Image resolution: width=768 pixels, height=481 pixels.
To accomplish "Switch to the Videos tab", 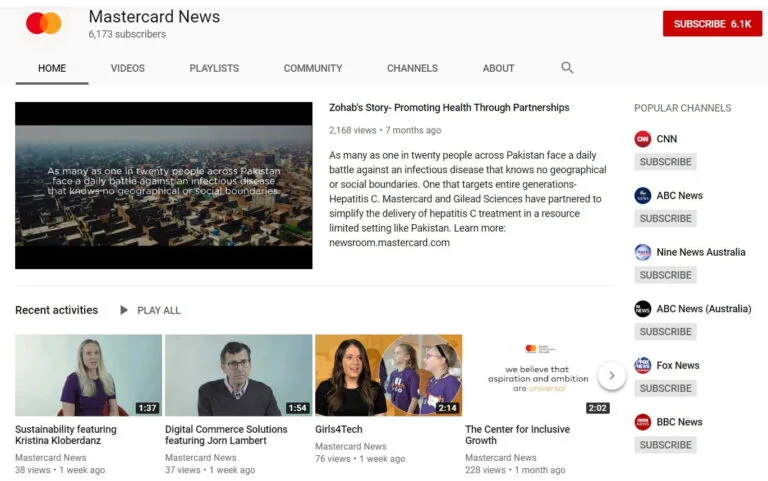I will coord(127,68).
